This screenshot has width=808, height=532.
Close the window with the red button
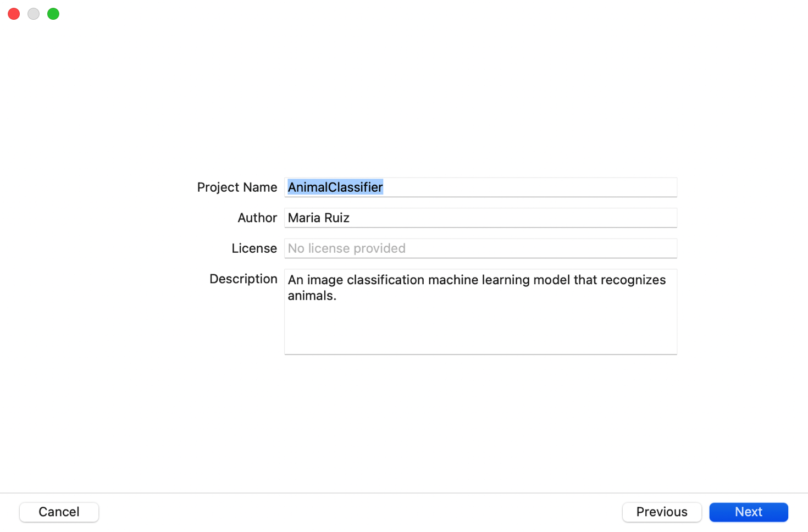(x=14, y=14)
